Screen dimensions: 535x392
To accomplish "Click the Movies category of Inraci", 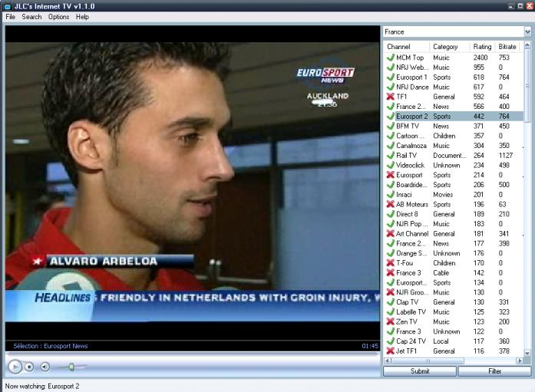I will point(443,195).
